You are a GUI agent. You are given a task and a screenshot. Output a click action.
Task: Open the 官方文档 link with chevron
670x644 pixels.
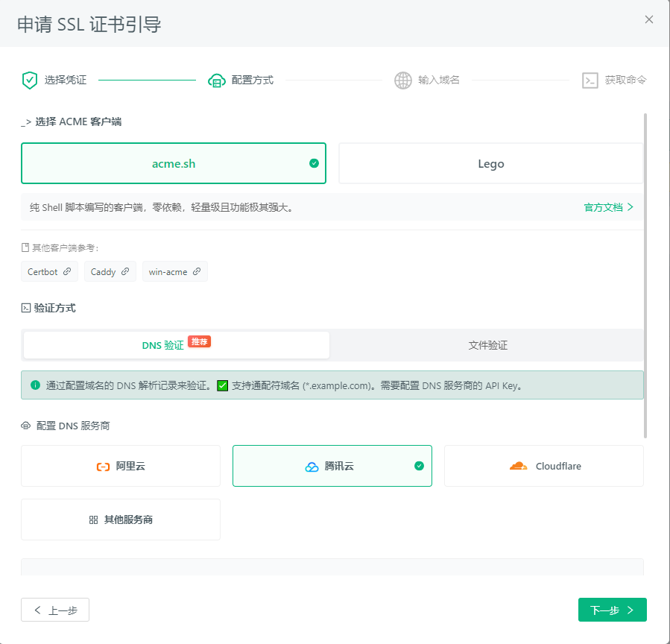click(608, 207)
